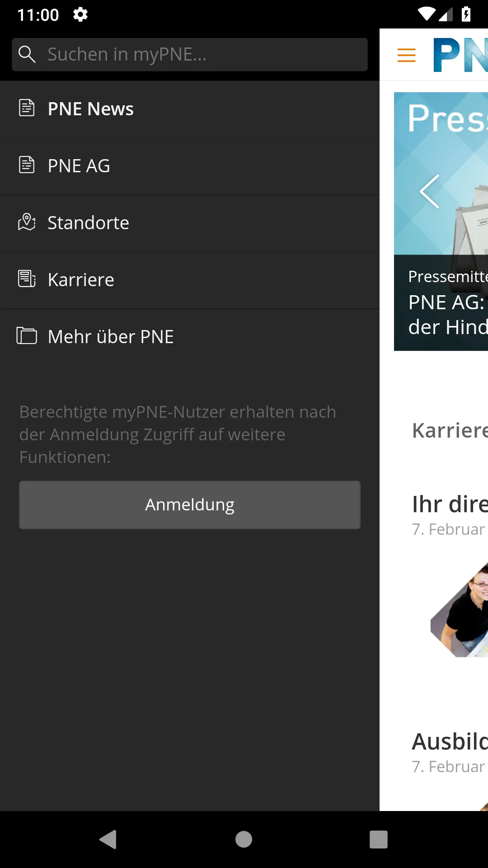Viewport: 488px width, 868px height.
Task: Tap the search magnifier icon
Action: [x=27, y=54]
